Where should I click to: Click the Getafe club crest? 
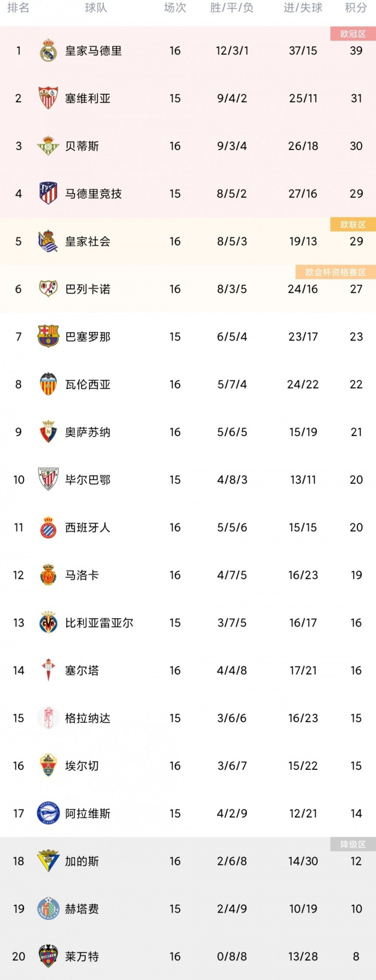point(48,908)
